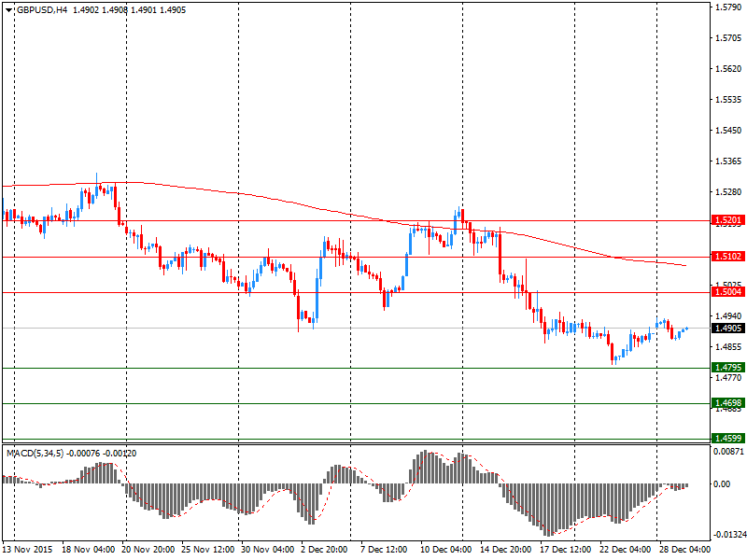This screenshot has width=747, height=560.
Task: Select the GBPUSD,H4 symbol title text
Action: 42,10
